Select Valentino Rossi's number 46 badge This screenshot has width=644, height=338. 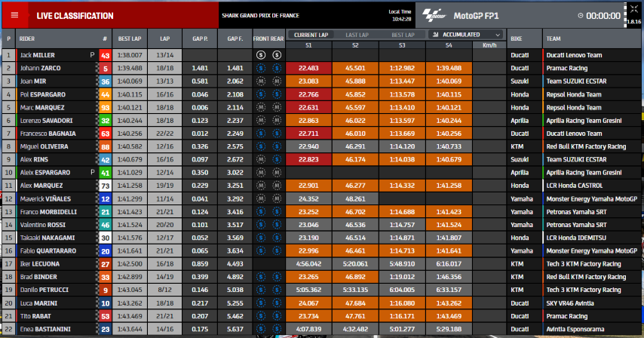click(x=105, y=225)
